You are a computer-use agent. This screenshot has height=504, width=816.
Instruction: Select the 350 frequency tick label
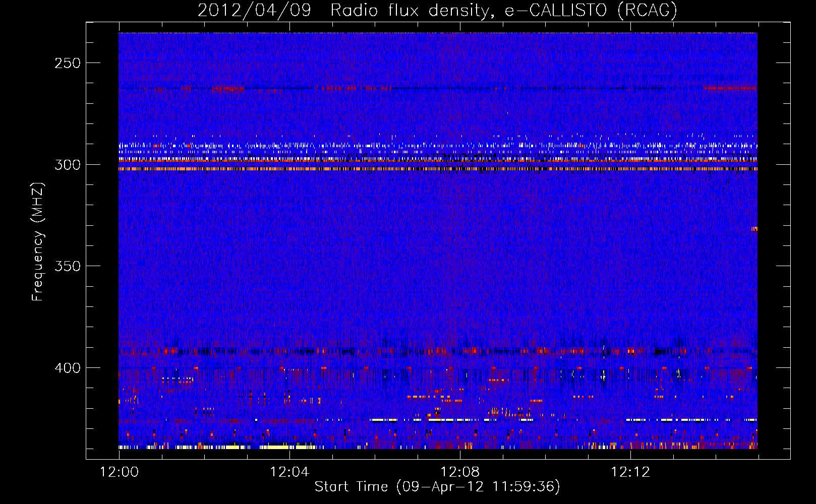tap(68, 266)
